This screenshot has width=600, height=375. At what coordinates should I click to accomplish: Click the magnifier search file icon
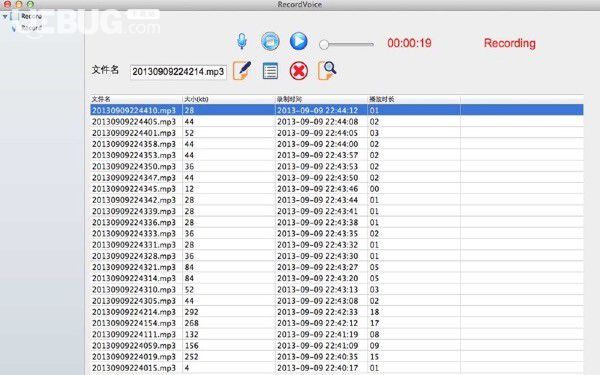(x=327, y=71)
